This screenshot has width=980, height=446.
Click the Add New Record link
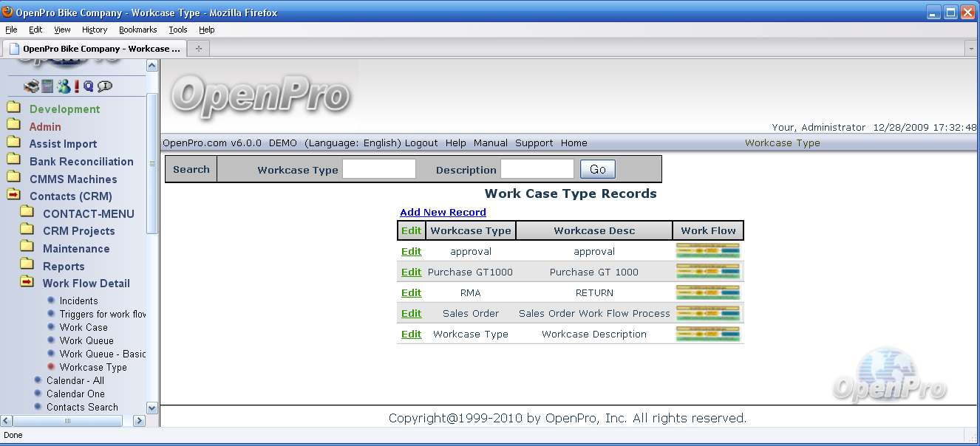443,213
